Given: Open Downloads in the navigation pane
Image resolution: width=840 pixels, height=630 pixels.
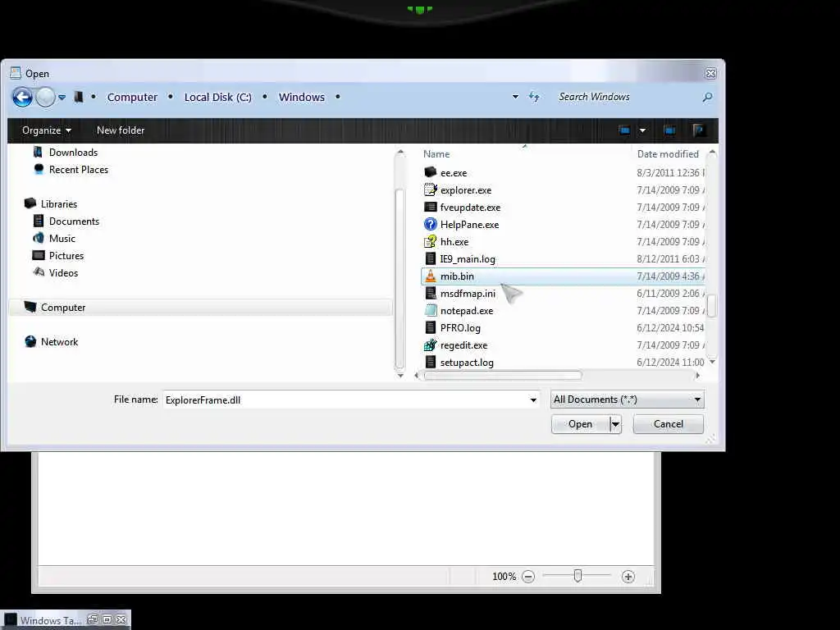Looking at the screenshot, I should (73, 152).
